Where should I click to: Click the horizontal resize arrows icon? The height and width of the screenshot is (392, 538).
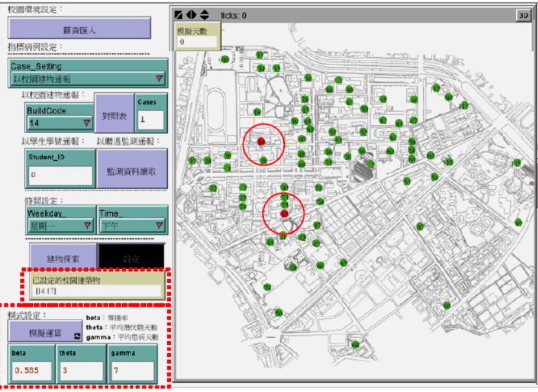192,15
